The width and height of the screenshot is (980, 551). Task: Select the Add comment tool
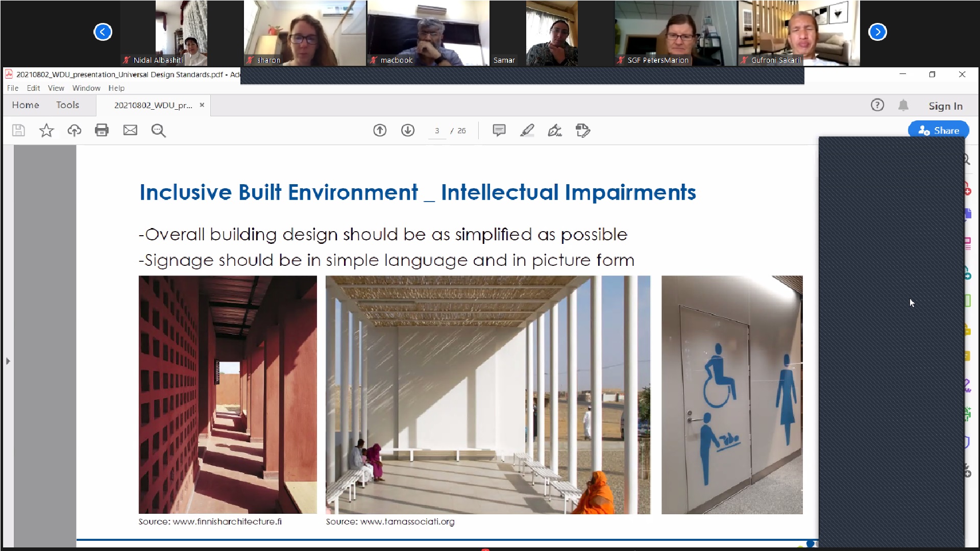pyautogui.click(x=499, y=131)
